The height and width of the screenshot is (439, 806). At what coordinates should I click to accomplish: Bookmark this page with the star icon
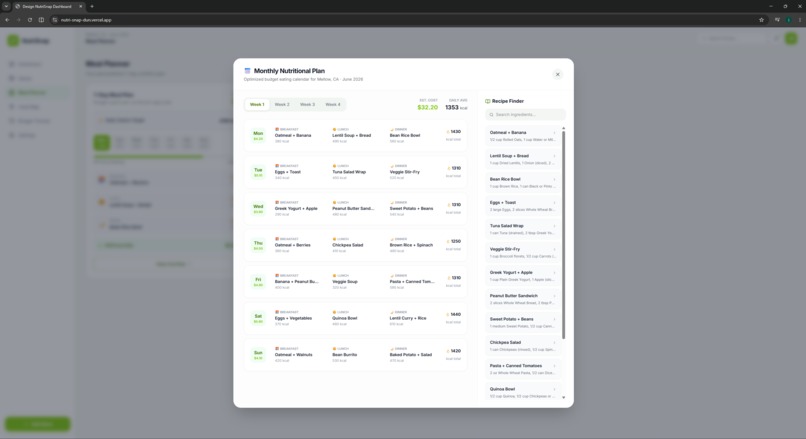point(761,20)
